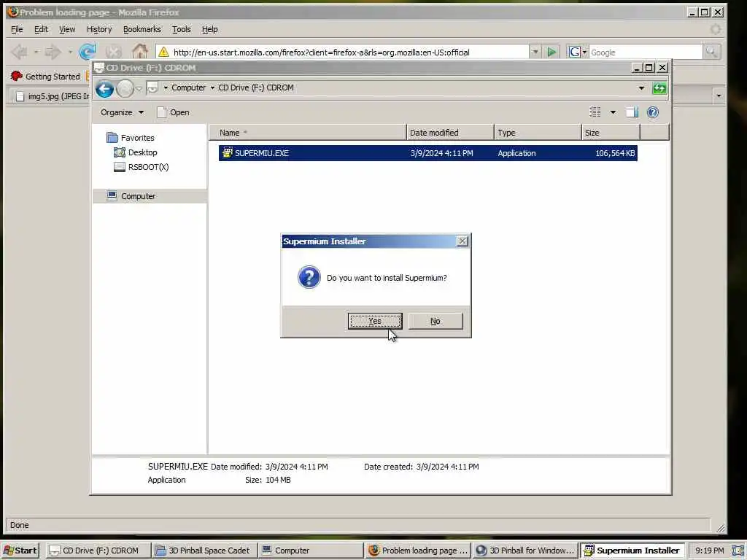This screenshot has height=560, width=747.
Task: Sort by the Size column header
Action: coord(611,133)
